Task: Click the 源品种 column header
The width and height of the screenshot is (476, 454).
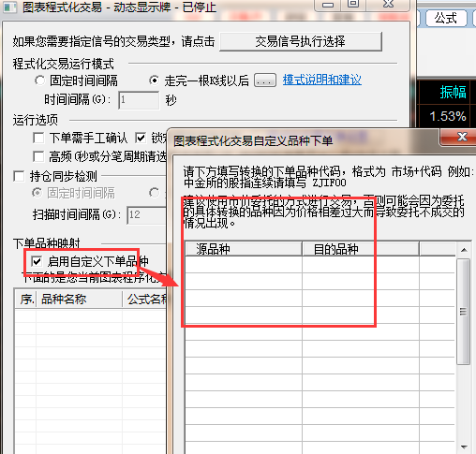Action: tap(244, 249)
